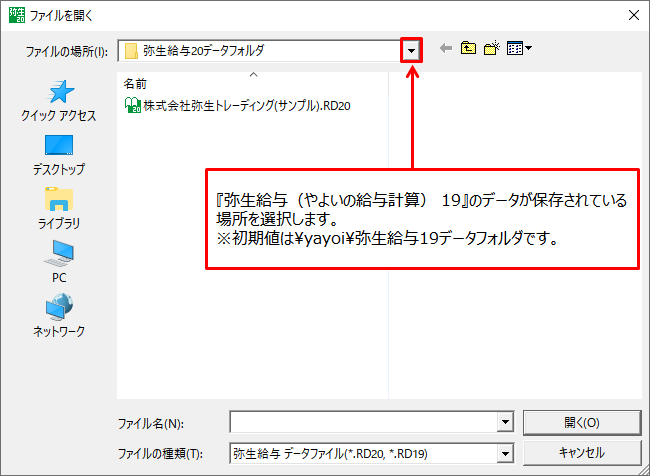
Task: Open the view menu icon
Action: pyautogui.click(x=519, y=49)
